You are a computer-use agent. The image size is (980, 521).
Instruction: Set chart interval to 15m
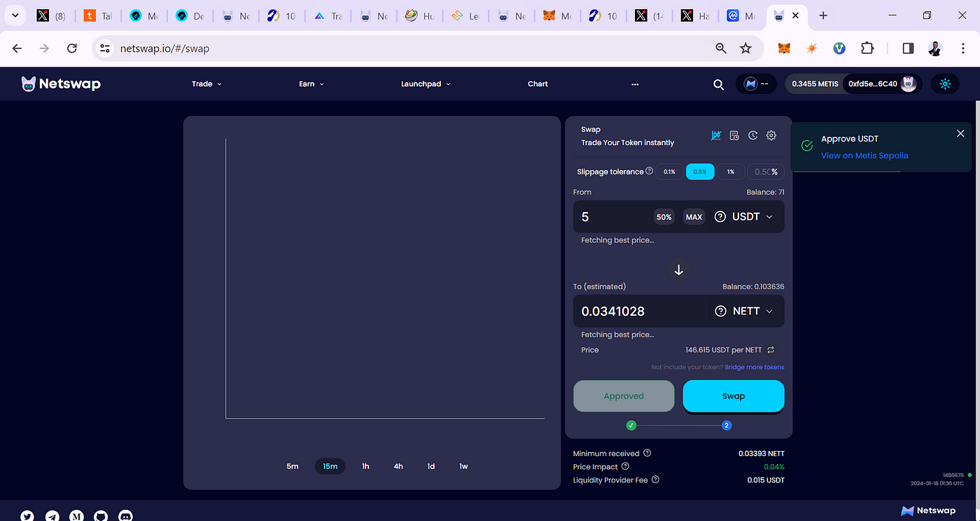(x=330, y=466)
